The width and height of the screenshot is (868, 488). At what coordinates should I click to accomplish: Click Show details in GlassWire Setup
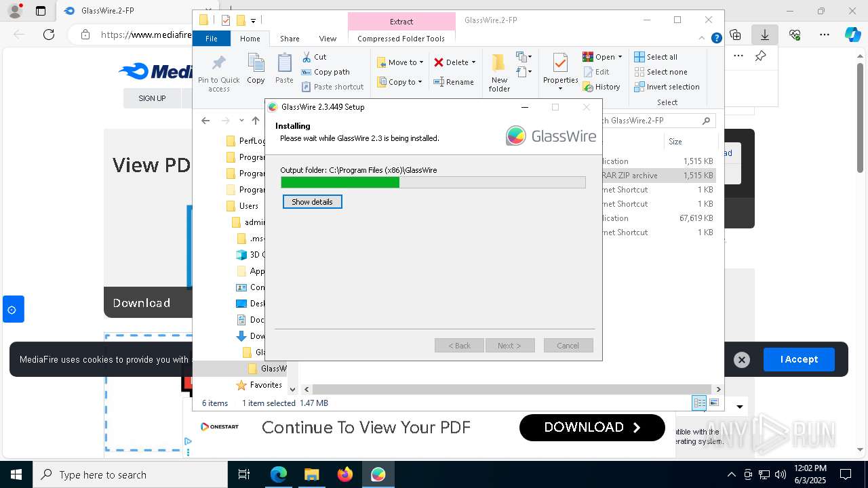point(312,202)
